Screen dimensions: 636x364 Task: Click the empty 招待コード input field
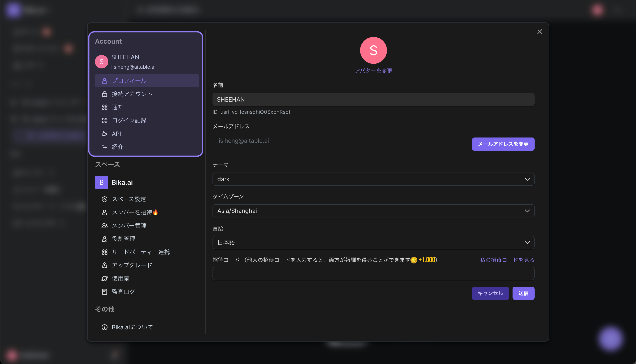373,274
